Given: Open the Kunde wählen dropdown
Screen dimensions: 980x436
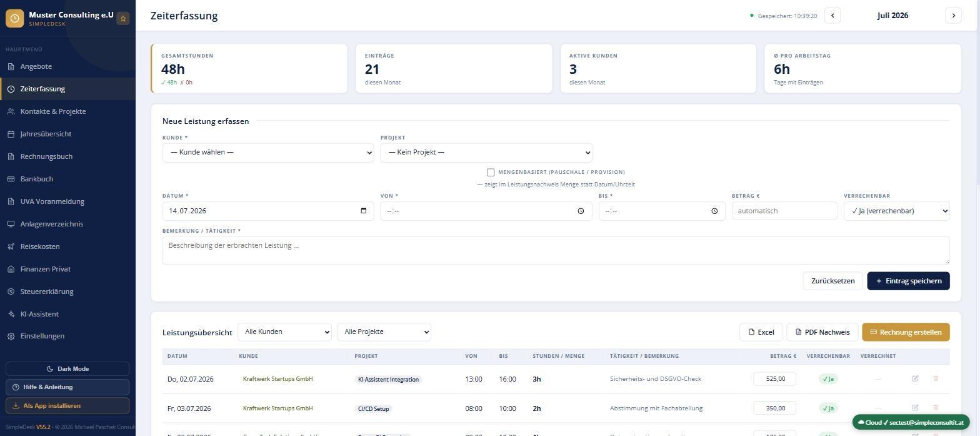Looking at the screenshot, I should tap(268, 152).
